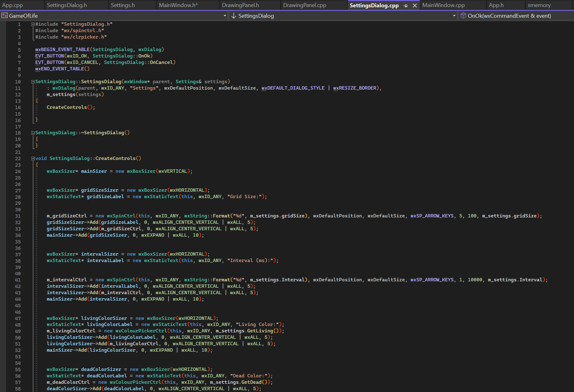Image resolution: width=574 pixels, height=392 pixels.
Task: Collapse the SettingsDialog constructor at line 10
Action: 33,82
